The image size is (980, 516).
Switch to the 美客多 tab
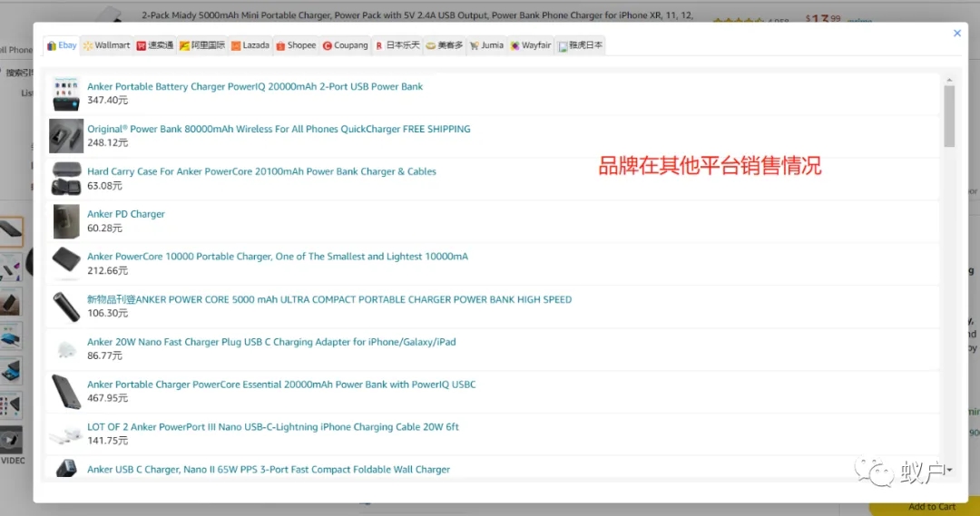pos(445,45)
